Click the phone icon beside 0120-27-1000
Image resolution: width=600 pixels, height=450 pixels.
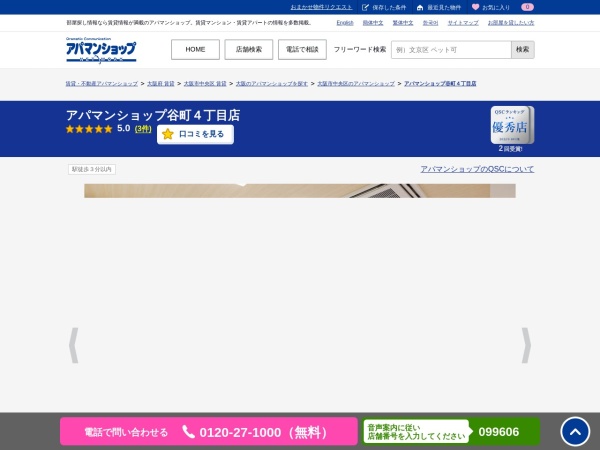[188, 432]
